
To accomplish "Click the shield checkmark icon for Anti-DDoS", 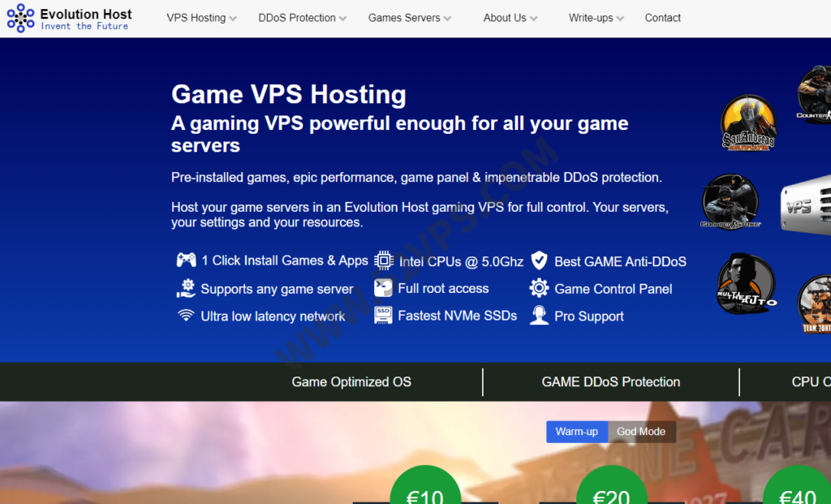I will pyautogui.click(x=539, y=261).
